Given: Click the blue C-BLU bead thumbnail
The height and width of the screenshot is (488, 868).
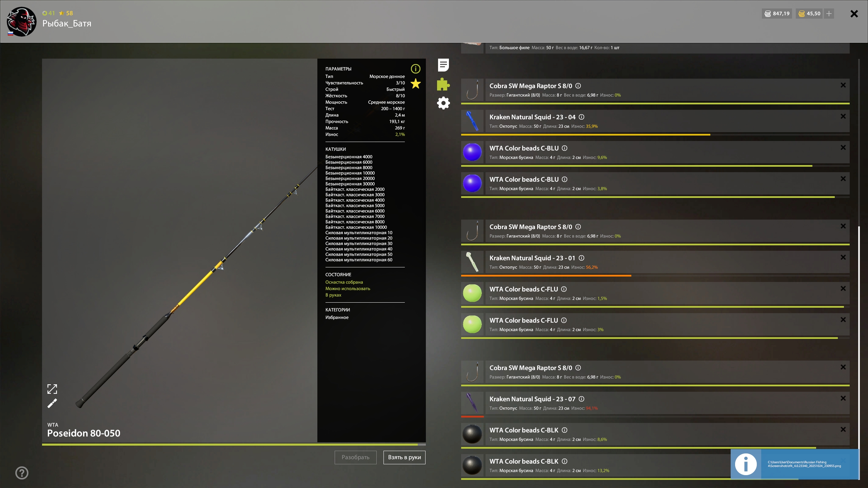Looking at the screenshot, I should (x=472, y=152).
